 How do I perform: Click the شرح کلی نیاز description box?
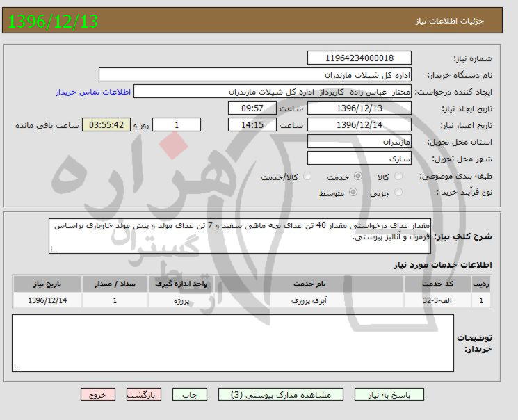[x=241, y=235]
